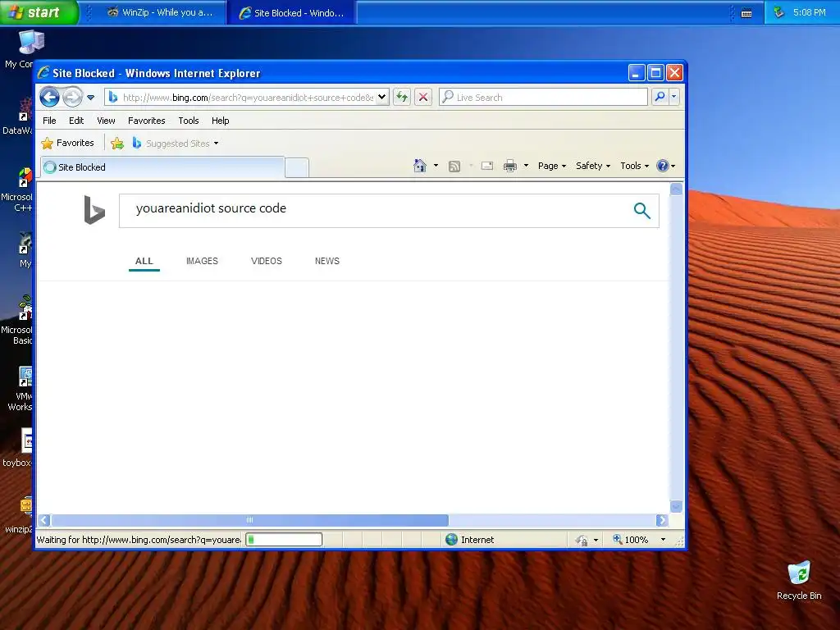Open the zoom level dropdown arrow

[663, 540]
